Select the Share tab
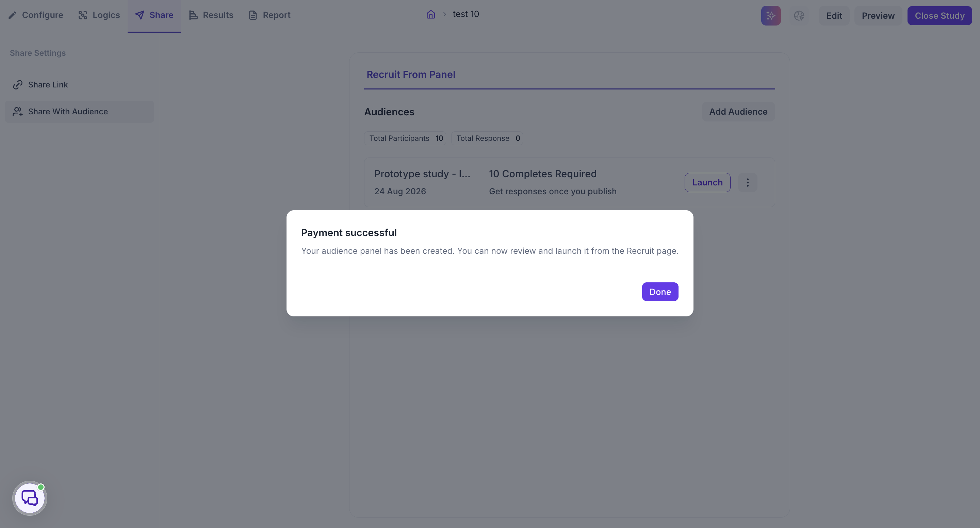Screen dimensions: 980x528 tap(154, 15)
